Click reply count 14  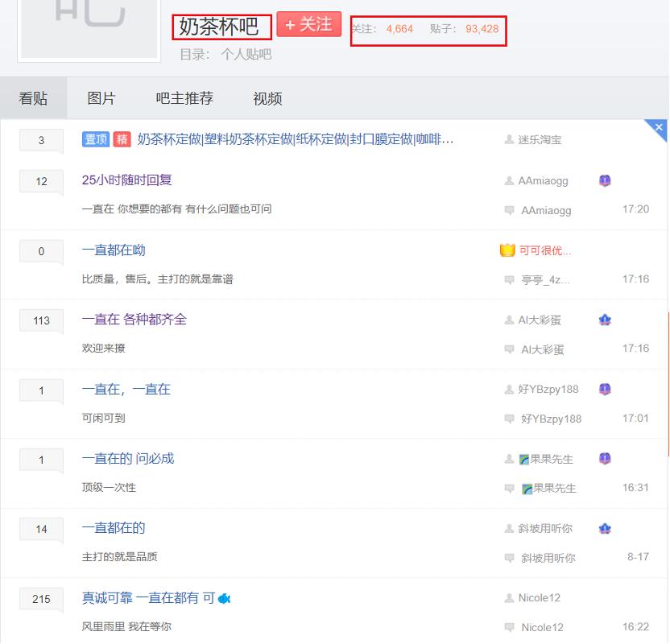click(41, 529)
